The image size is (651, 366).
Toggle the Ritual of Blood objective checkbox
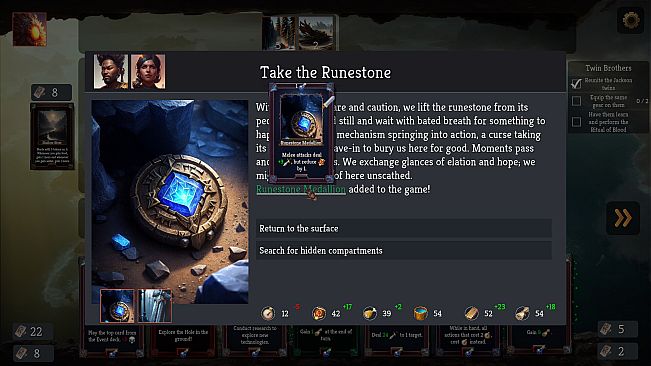coord(576,122)
